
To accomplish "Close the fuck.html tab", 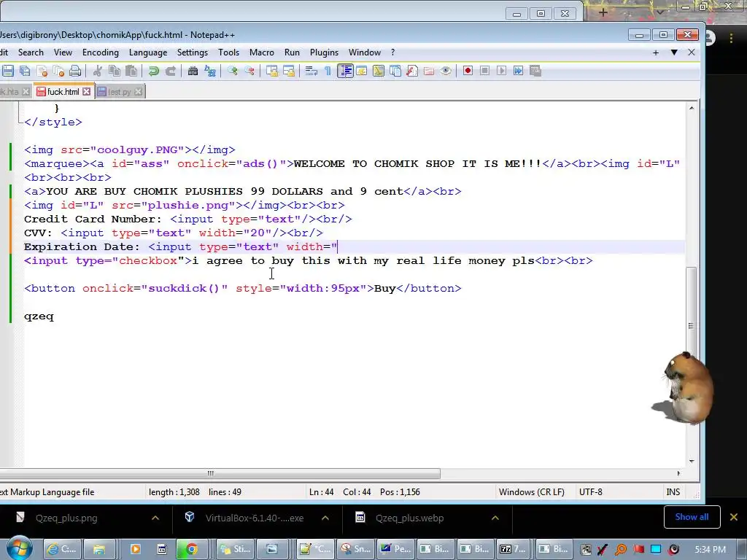I will point(86,91).
